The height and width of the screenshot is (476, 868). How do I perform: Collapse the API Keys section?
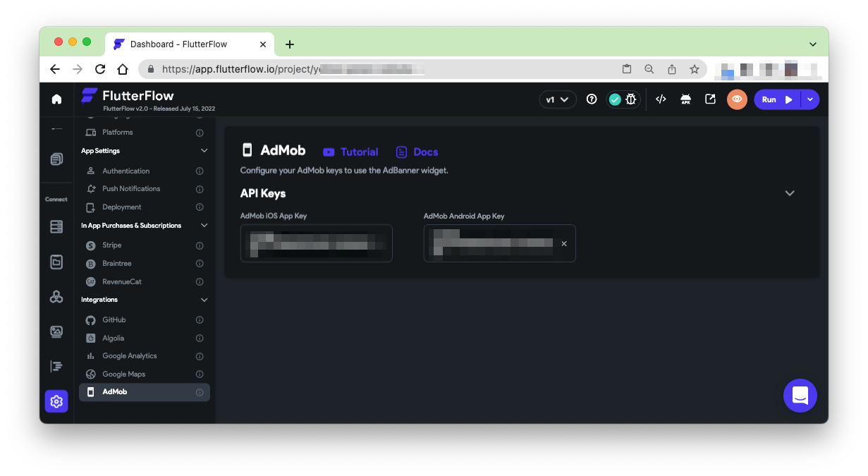(x=790, y=193)
